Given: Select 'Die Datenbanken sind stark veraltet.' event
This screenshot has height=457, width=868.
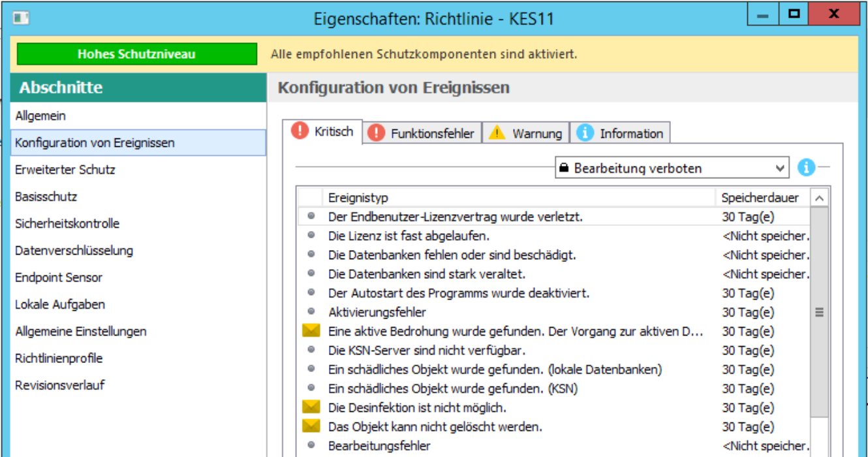Looking at the screenshot, I should [553, 274].
